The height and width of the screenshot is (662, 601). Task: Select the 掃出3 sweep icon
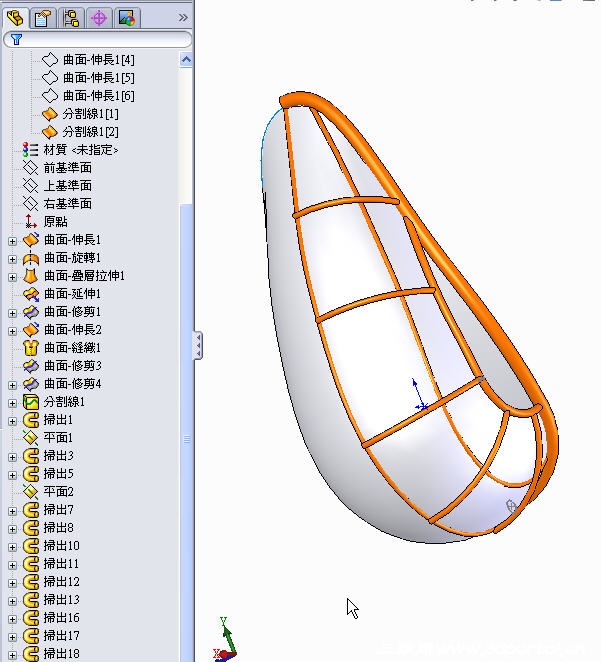point(31,456)
